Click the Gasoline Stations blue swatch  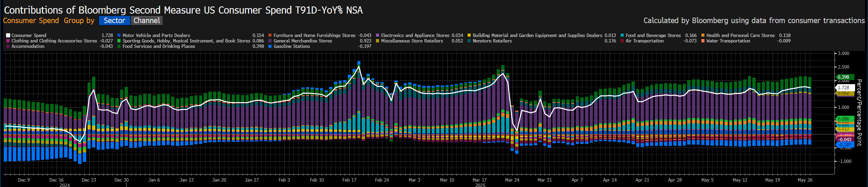270,46
